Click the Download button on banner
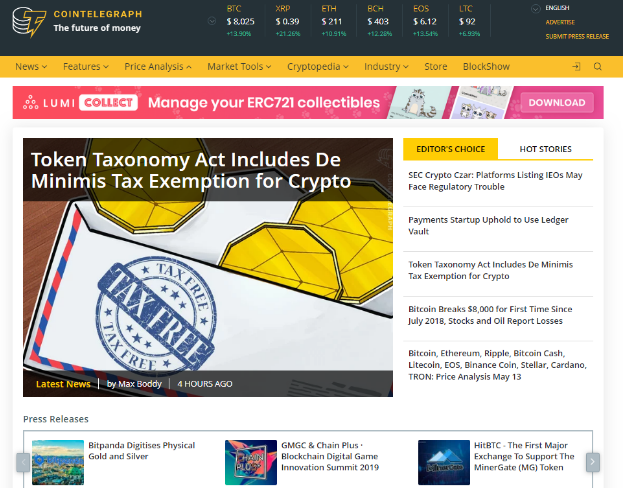 coord(556,102)
